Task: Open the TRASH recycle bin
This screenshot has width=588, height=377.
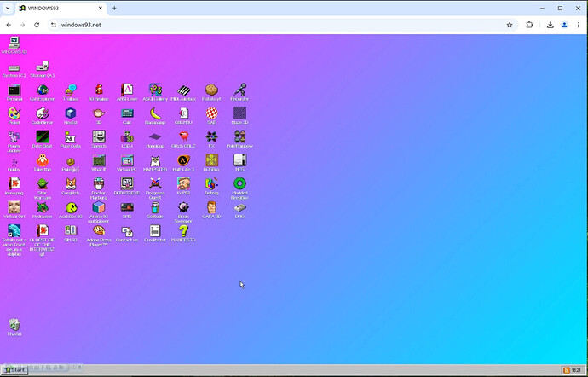Action: pyautogui.click(x=14, y=325)
